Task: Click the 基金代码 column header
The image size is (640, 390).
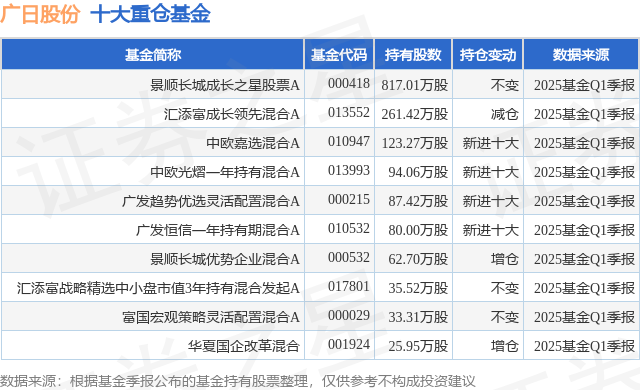Action: (339, 55)
